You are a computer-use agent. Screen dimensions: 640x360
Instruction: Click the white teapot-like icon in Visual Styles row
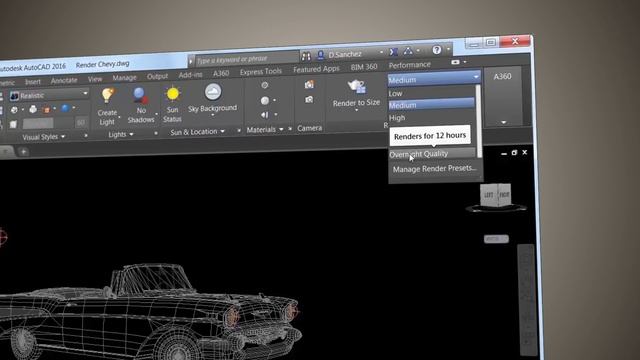(x=33, y=109)
